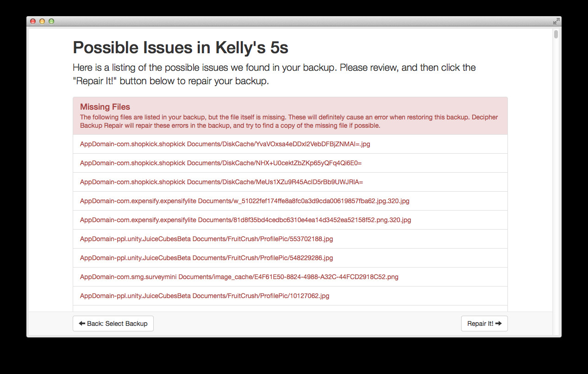Click the vertical scrollbar thumb

(x=556, y=34)
